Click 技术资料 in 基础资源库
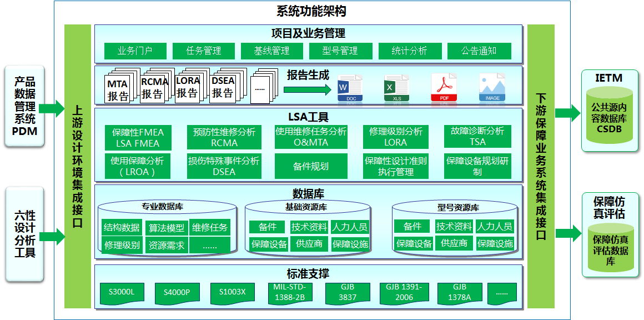 [309, 227]
